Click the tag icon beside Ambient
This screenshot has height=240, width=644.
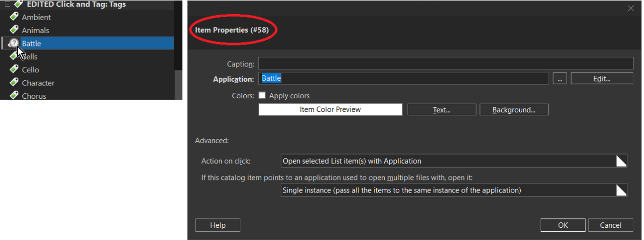click(x=14, y=17)
